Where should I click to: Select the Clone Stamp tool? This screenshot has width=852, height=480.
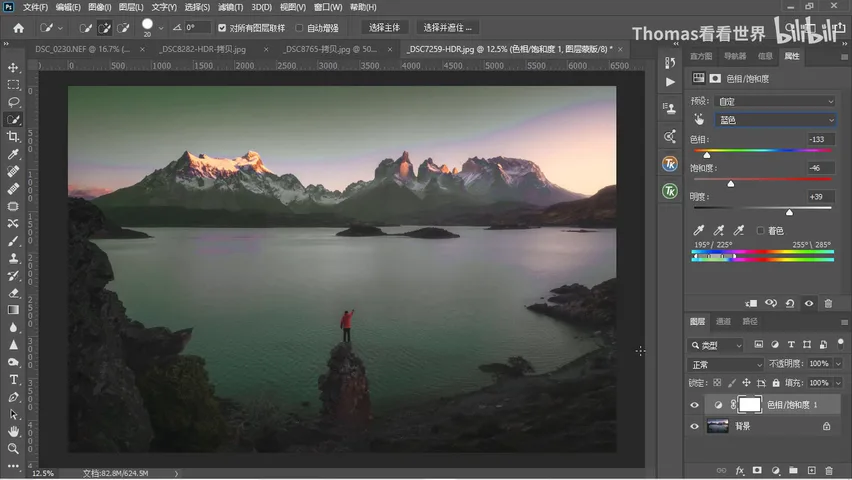14,259
